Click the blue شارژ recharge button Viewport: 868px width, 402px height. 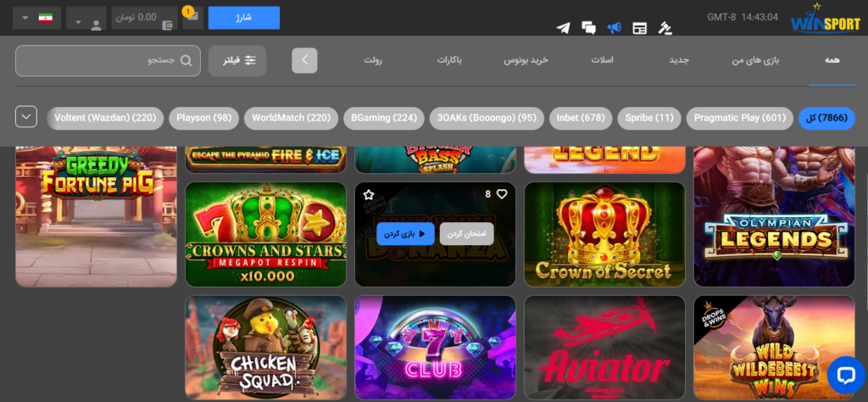[x=243, y=18]
